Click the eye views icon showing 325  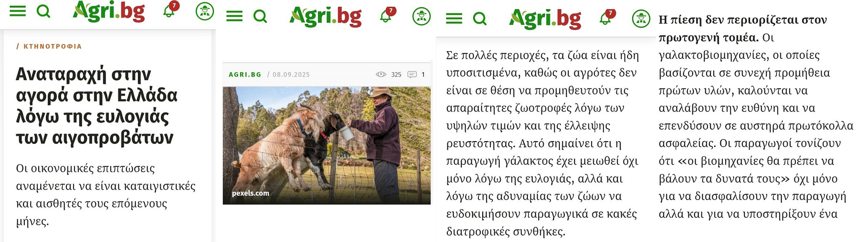(x=381, y=75)
